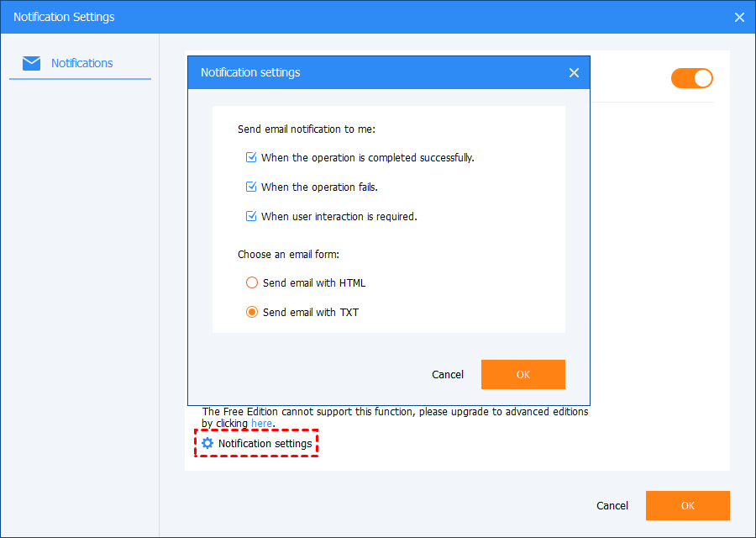Toggle off the orange notifications switch
Viewport: 756px width, 538px height.
click(x=691, y=78)
